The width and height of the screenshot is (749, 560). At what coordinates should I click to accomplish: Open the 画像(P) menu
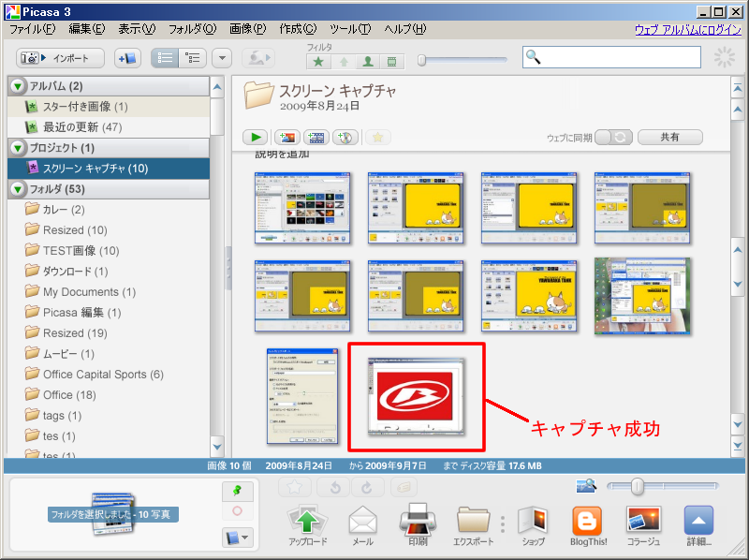coord(248,29)
